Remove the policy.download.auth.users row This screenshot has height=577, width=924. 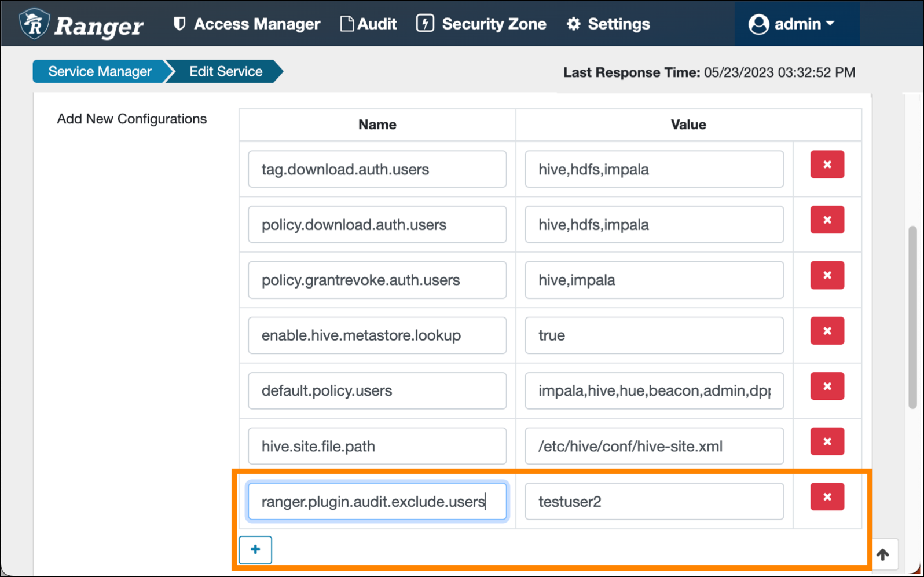[x=827, y=220]
